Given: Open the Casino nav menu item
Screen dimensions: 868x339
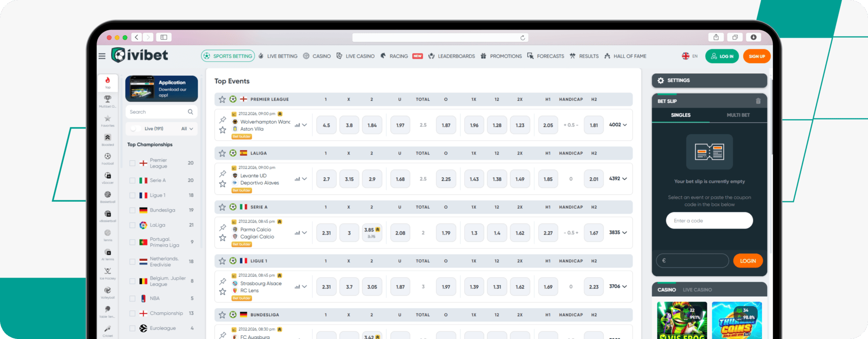Looking at the screenshot, I should (x=317, y=56).
